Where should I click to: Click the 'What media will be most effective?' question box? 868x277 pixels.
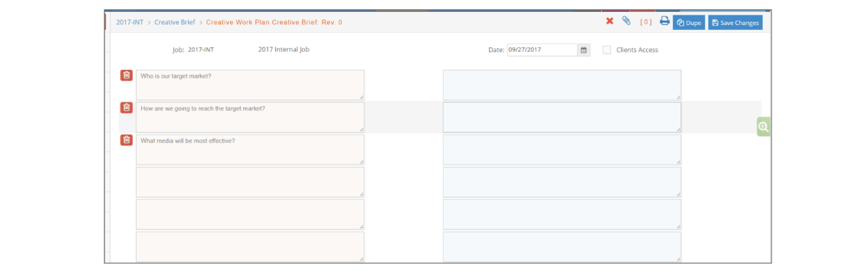[250, 149]
